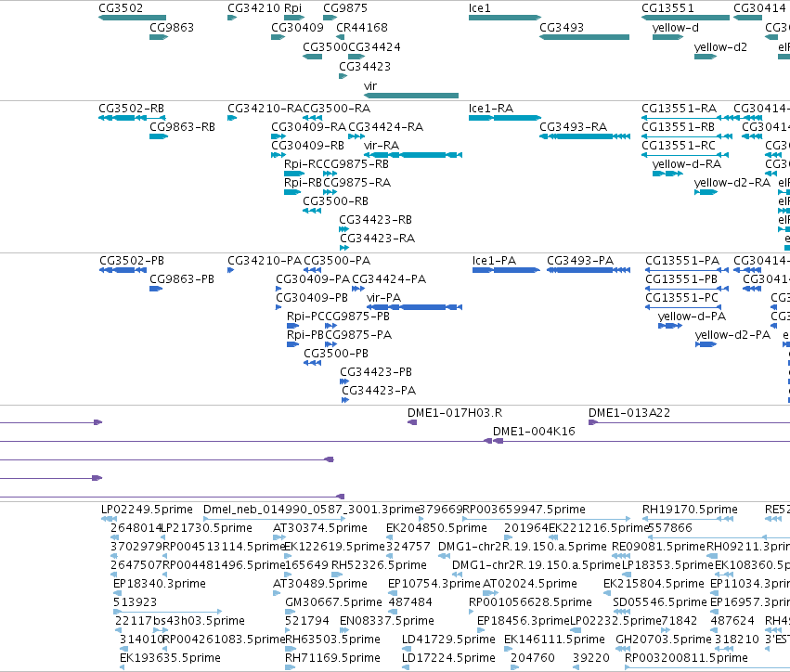Select the Rpi-RC transcript label
The width and height of the screenshot is (790, 672).
[x=304, y=164]
